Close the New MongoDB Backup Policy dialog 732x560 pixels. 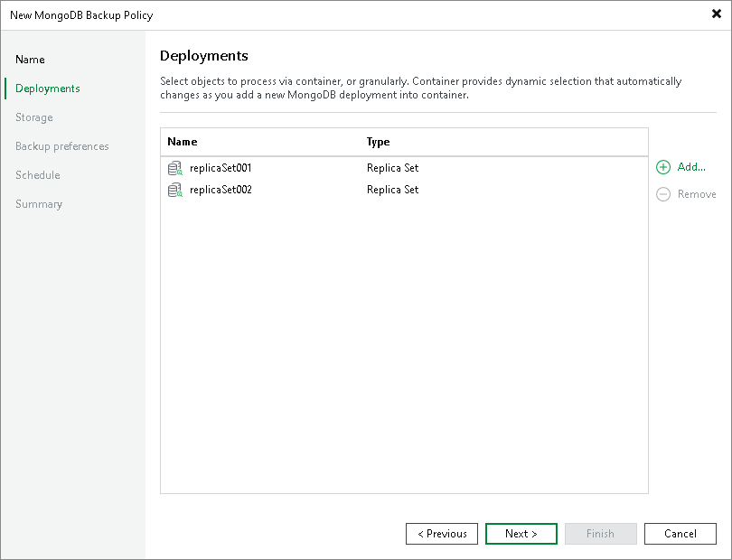click(x=716, y=14)
